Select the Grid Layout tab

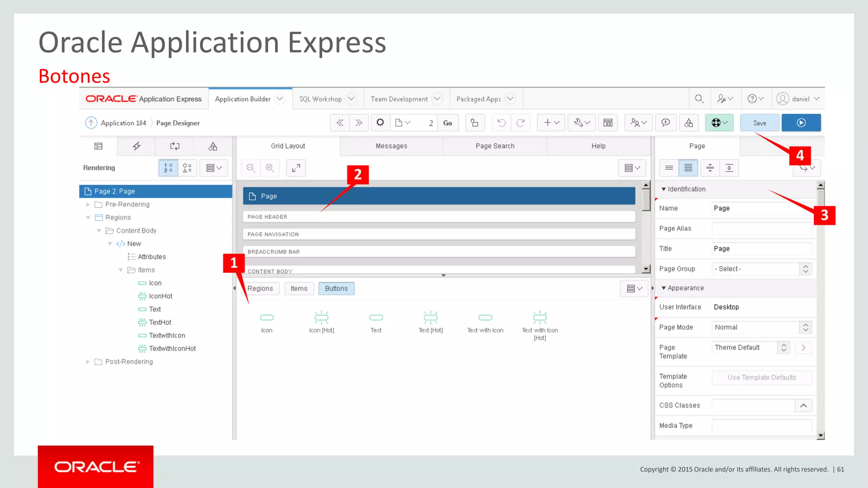tap(288, 146)
